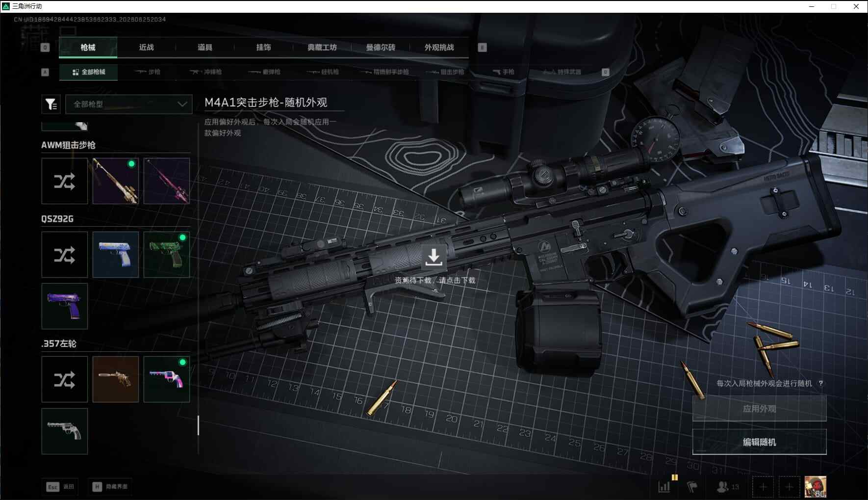This screenshot has height=500, width=868.
Task: Select the bronze .357 revolver skin
Action: 116,379
